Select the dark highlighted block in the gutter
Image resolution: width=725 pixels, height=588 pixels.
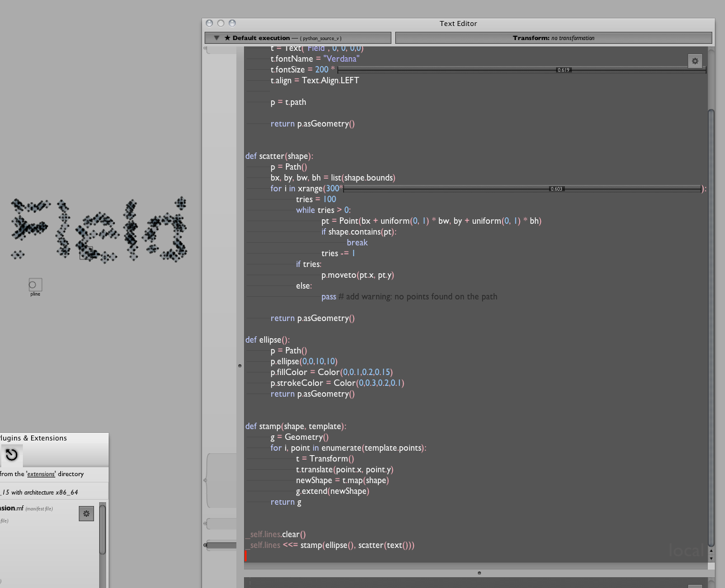point(221,545)
